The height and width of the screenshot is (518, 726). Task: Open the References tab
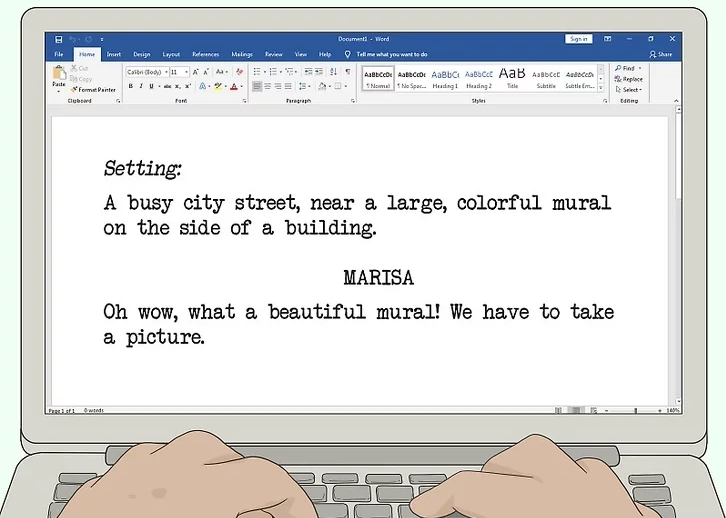205,54
